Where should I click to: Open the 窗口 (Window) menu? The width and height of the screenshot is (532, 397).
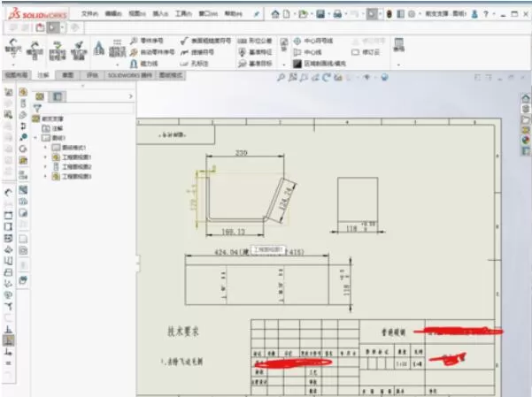click(x=208, y=14)
